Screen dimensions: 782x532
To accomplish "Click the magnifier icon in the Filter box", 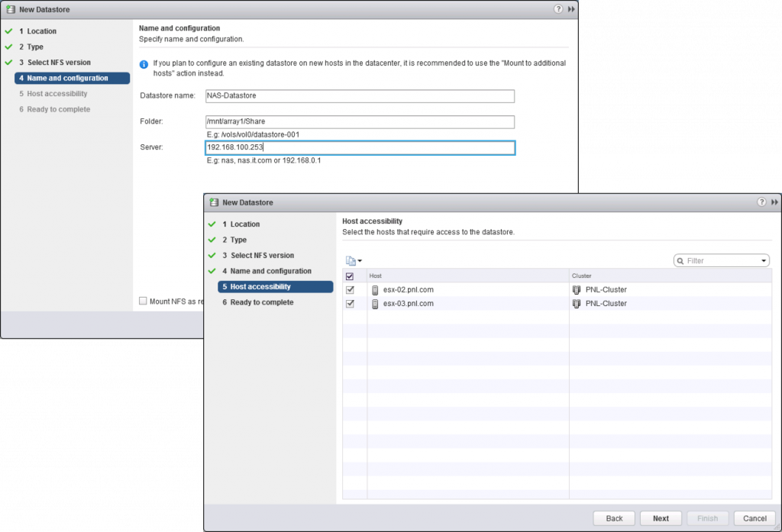I will pos(682,260).
